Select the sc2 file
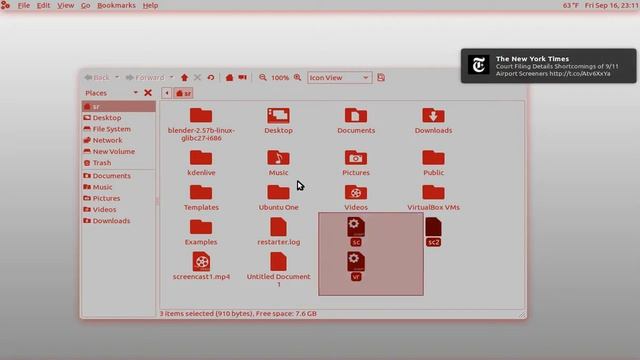Viewport: 640px width, 360px height. pos(433,231)
